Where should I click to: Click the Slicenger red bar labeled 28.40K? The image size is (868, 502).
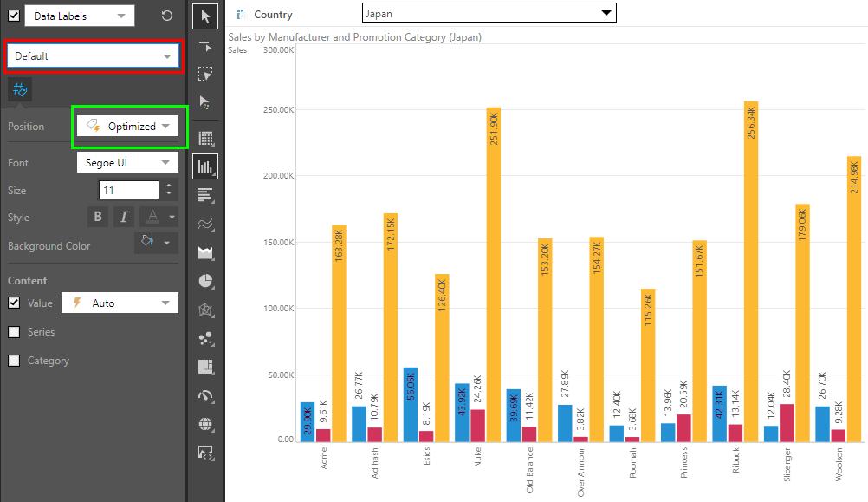787,423
